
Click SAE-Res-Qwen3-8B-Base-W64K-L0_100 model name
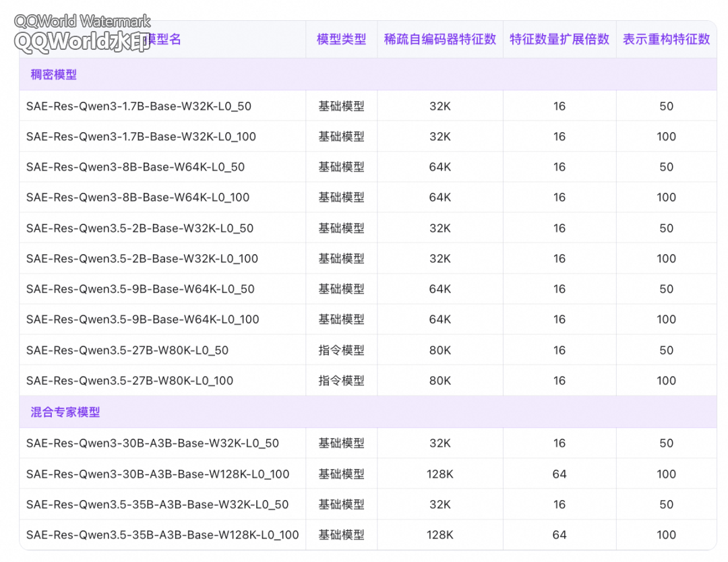pos(138,197)
